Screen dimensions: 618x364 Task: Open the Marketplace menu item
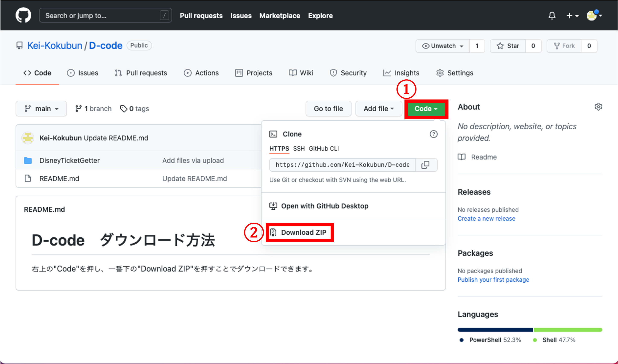(280, 15)
